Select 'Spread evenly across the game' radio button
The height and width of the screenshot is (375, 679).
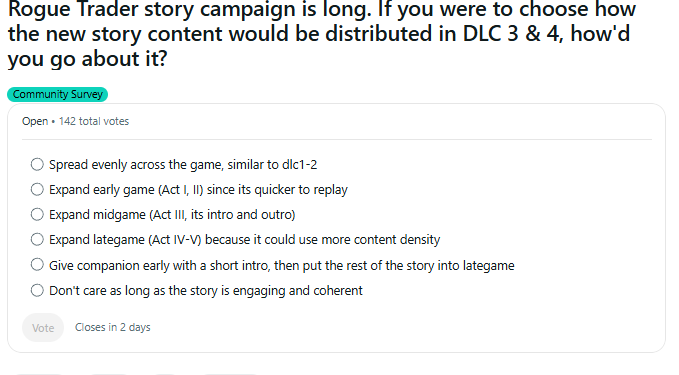click(37, 165)
